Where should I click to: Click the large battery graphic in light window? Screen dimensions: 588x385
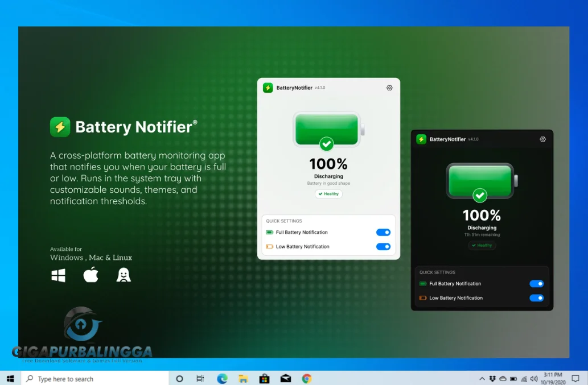pos(328,130)
